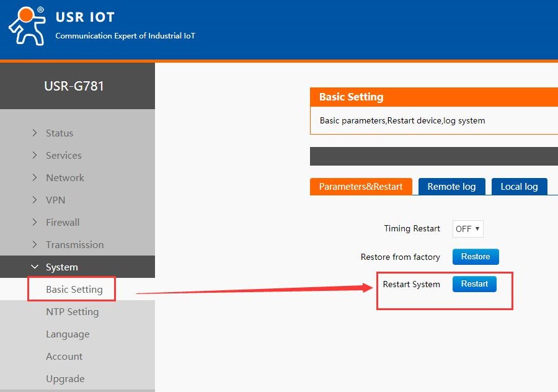Screen dimensions: 558x392
Task: Open the Status section
Action: click(x=60, y=133)
